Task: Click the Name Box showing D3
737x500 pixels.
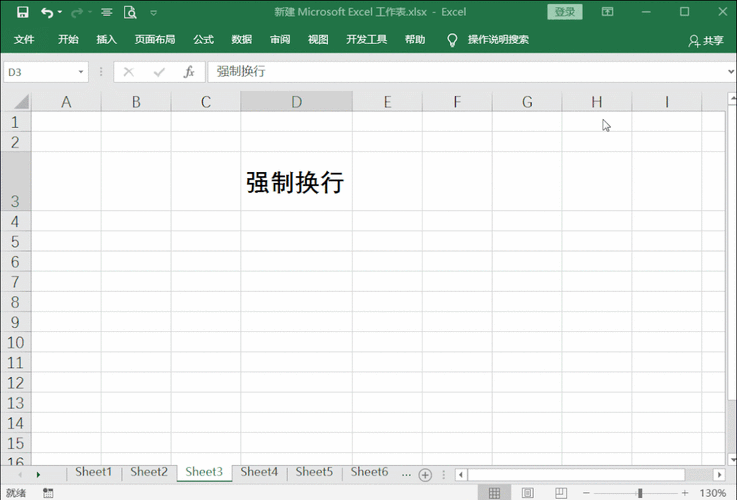Action: [40, 72]
